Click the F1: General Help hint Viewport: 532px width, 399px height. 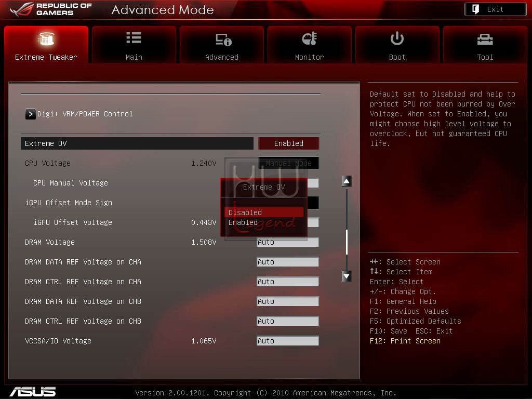(x=403, y=301)
